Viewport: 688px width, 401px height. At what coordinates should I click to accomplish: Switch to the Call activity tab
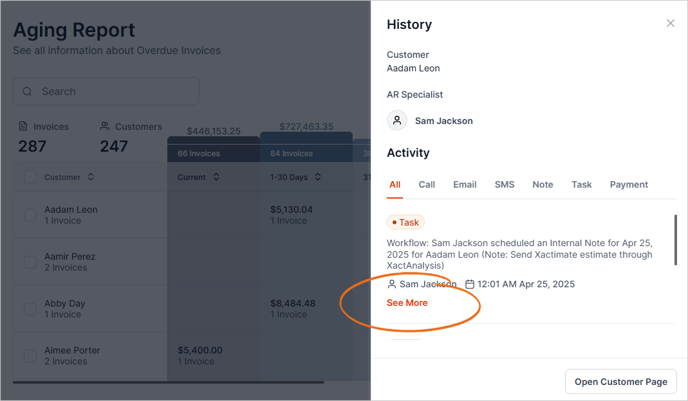(x=426, y=185)
